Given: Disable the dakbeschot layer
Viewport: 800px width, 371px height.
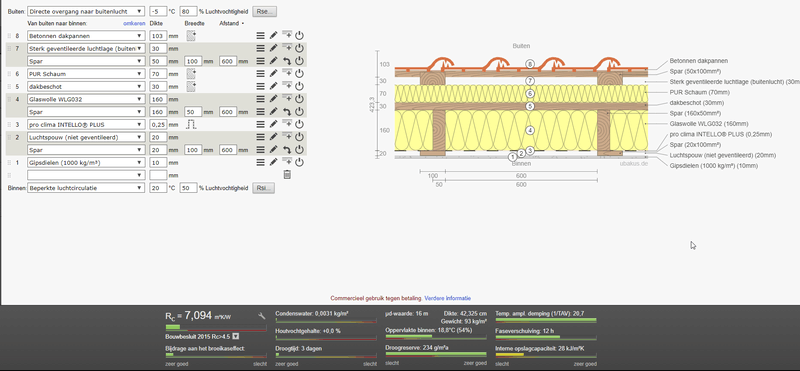Looking at the screenshot, I should (x=299, y=86).
